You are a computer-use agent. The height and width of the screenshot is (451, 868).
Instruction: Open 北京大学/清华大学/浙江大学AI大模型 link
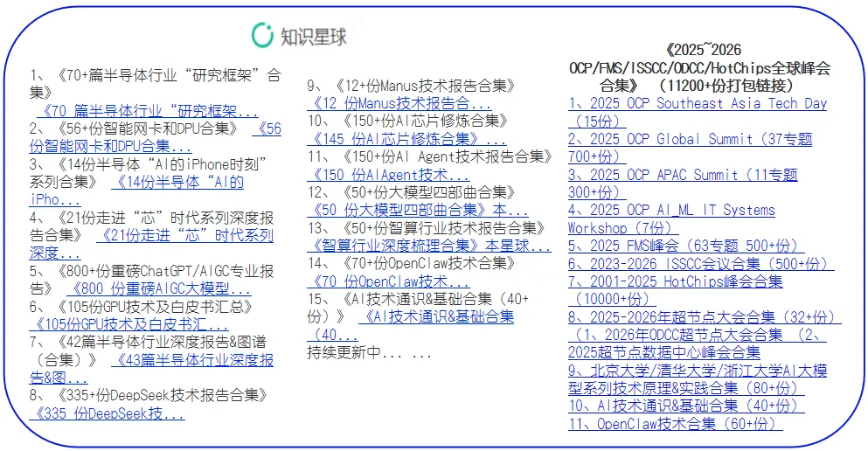(x=698, y=379)
